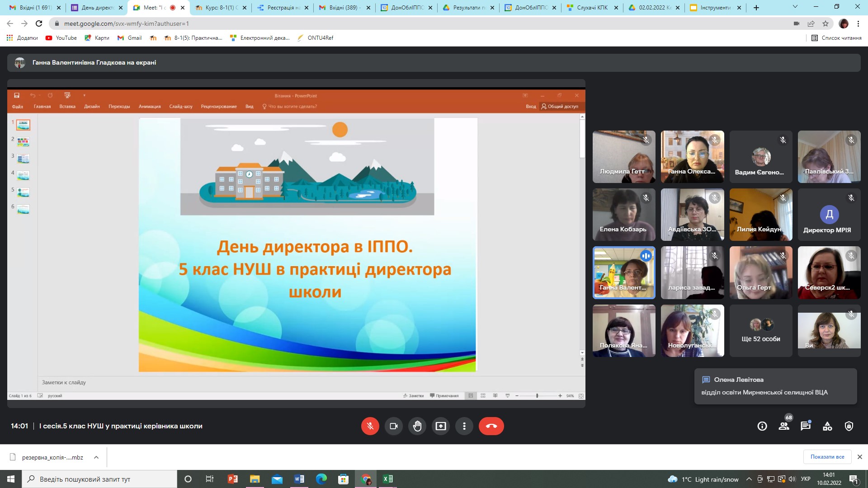This screenshot has width=868, height=488.
Task: Bookmark this tab star icon
Action: tap(826, 23)
